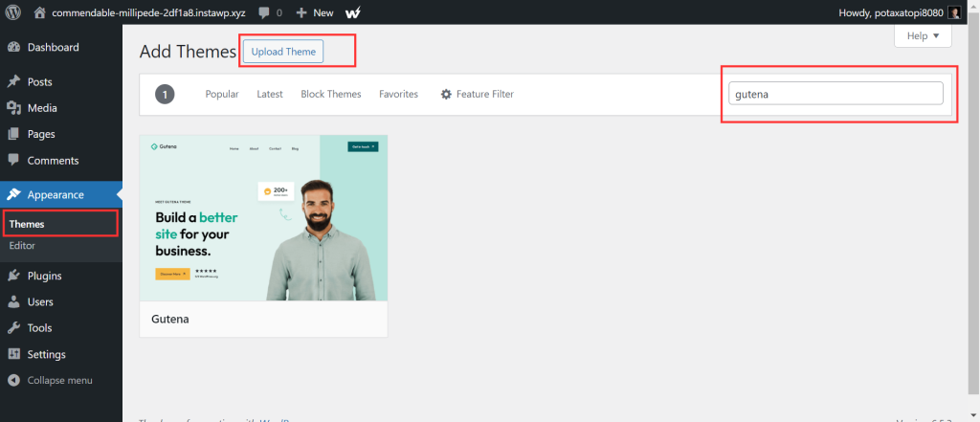Click the Users person icon
This screenshot has height=422, width=980.
[x=13, y=302]
